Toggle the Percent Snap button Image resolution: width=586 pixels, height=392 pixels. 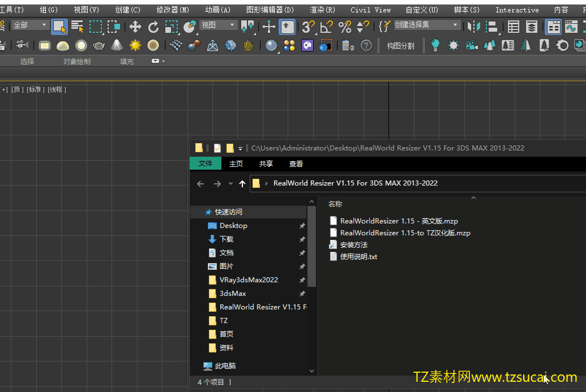pos(344,27)
